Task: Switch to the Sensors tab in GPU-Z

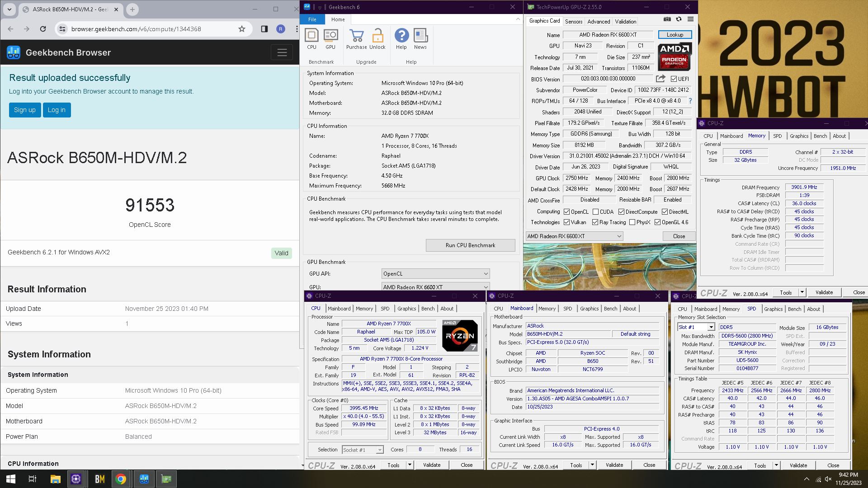Action: [x=574, y=21]
